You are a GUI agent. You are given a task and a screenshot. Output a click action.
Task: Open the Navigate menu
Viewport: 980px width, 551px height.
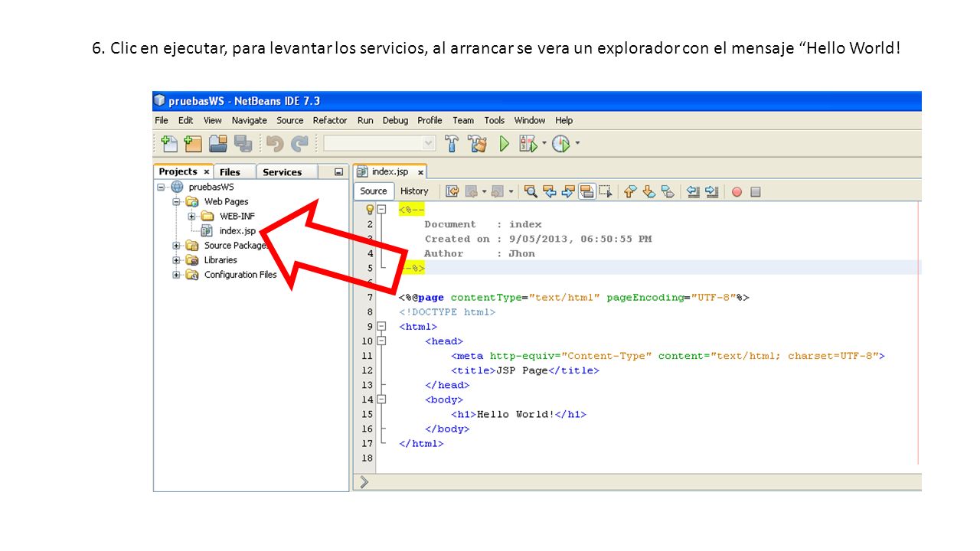tap(250, 120)
